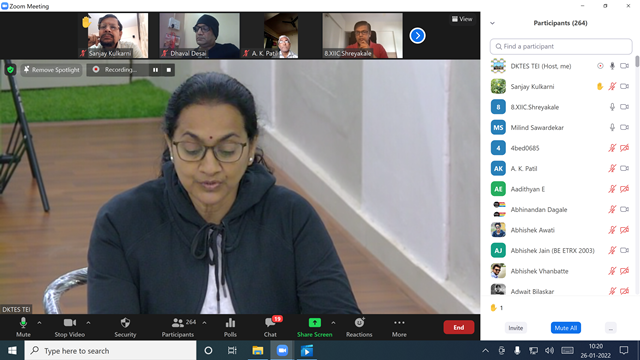Click the meeting encryption shield icon
640x360 pixels.
(x=11, y=70)
